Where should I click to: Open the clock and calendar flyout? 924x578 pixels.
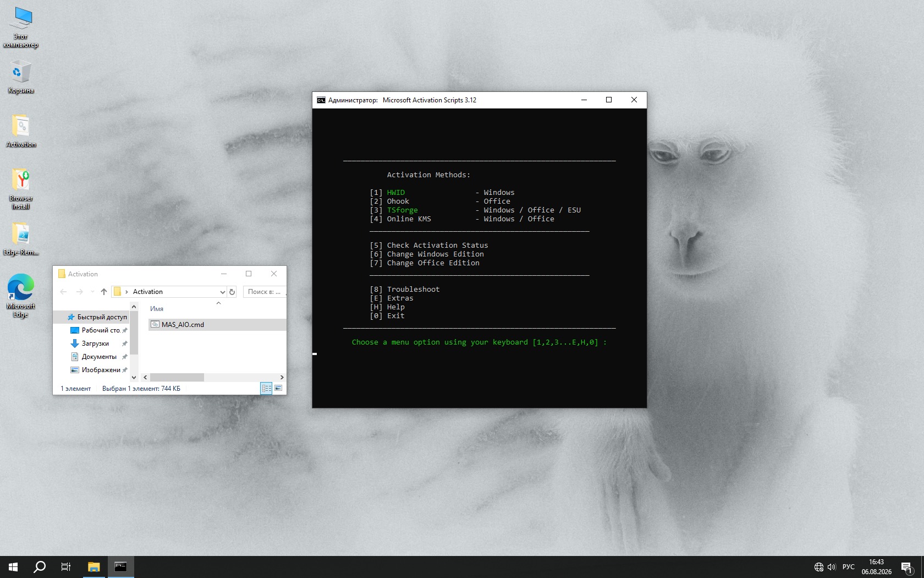click(x=877, y=567)
